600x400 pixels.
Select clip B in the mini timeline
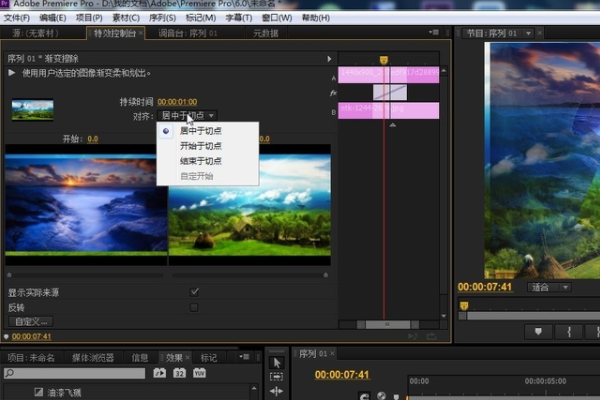(x=388, y=111)
